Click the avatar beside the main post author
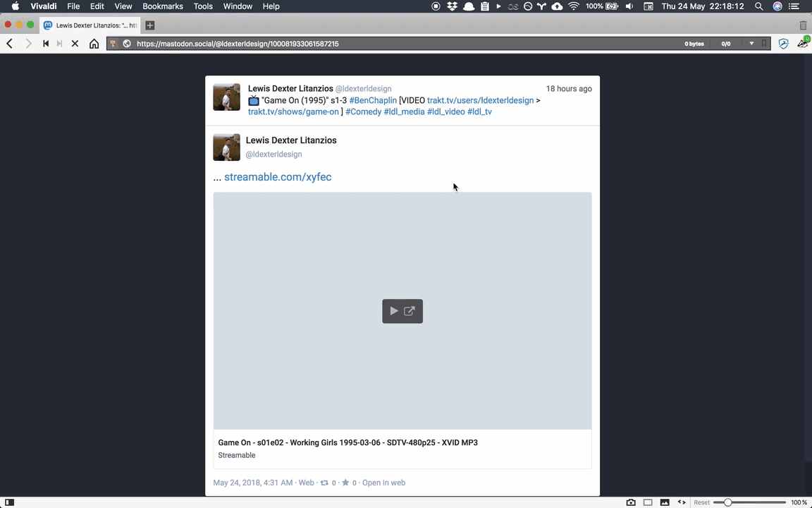Image resolution: width=812 pixels, height=508 pixels. (226, 147)
